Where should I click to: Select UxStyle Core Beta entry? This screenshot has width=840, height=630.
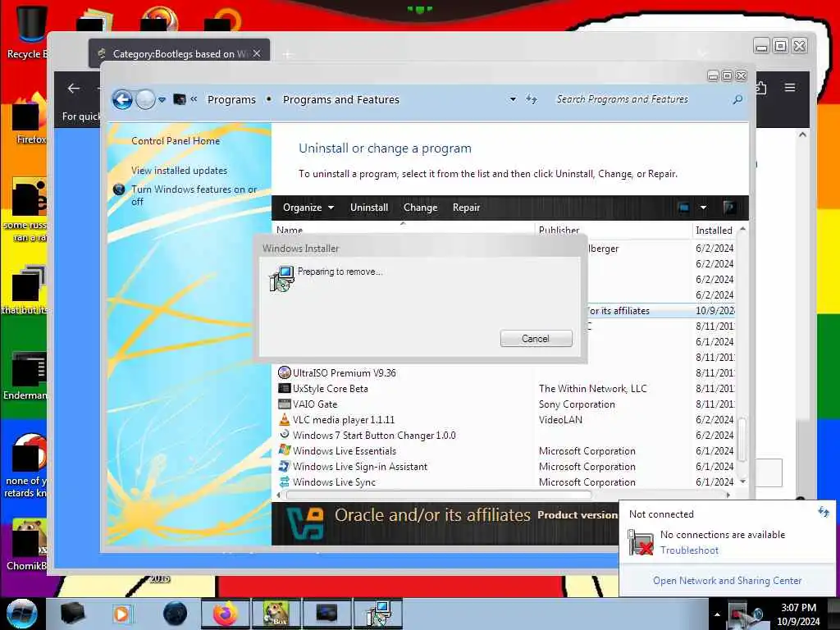click(x=330, y=388)
